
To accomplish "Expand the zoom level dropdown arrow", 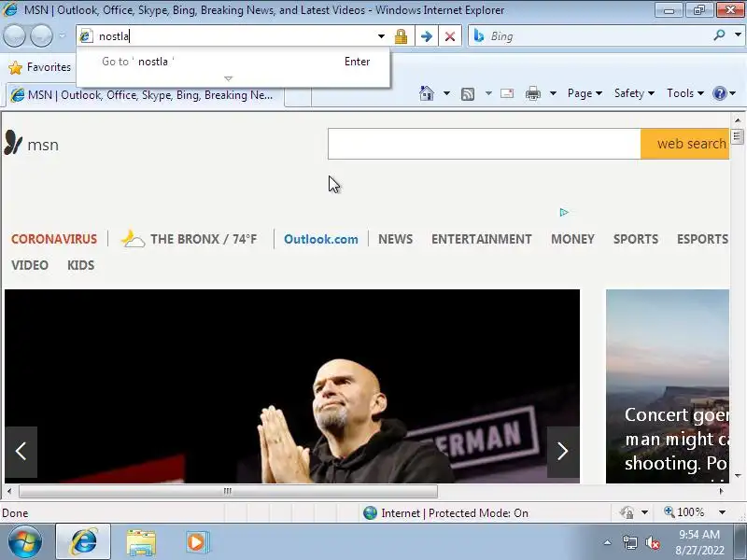I will tap(722, 512).
